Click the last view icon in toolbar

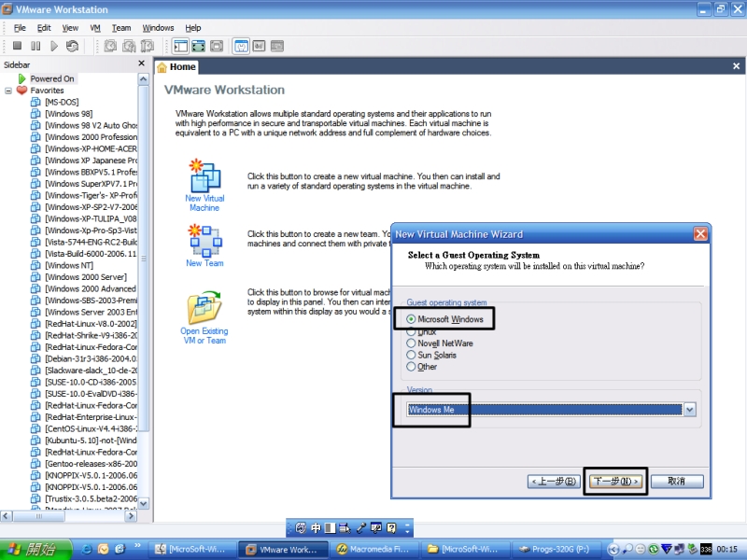[277, 46]
